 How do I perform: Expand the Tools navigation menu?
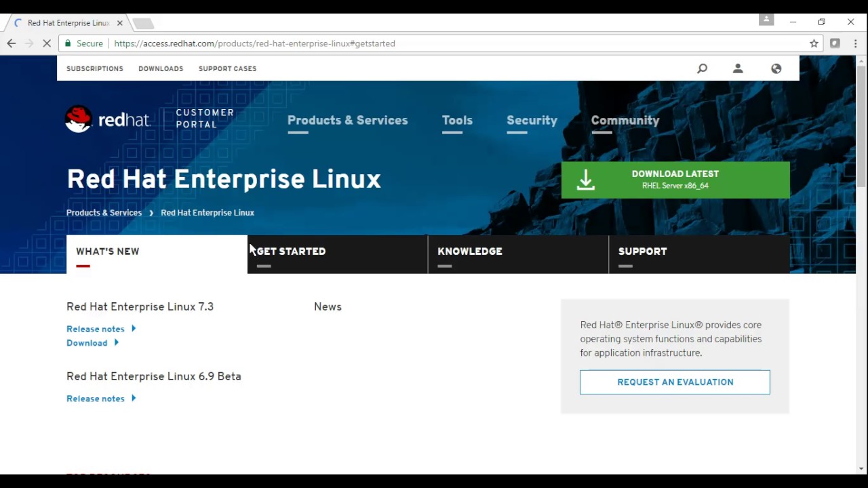coord(457,121)
